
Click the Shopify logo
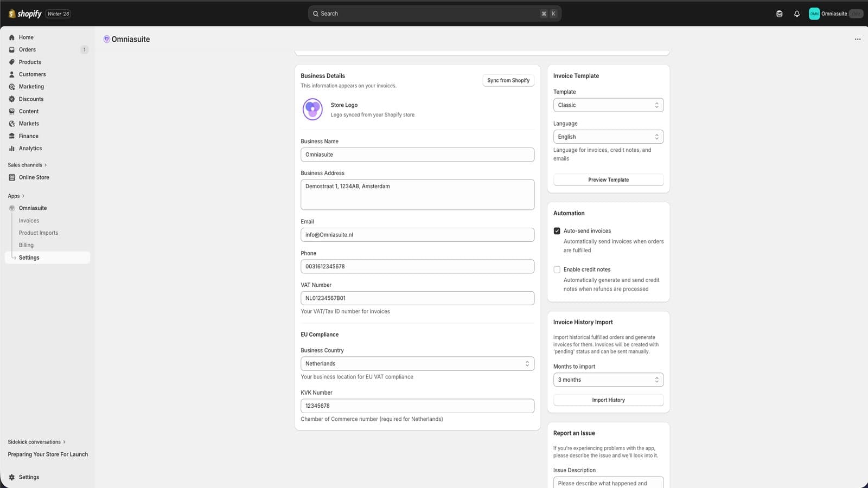point(25,14)
